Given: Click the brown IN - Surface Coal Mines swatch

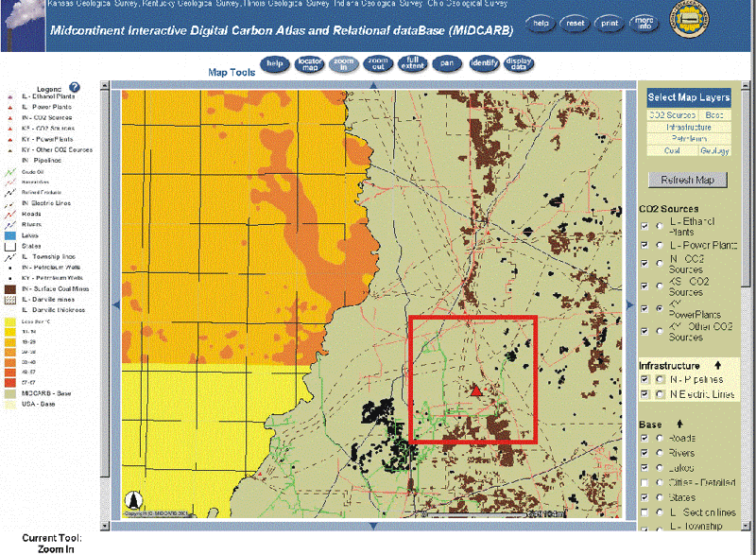Looking at the screenshot, I should (x=10, y=289).
